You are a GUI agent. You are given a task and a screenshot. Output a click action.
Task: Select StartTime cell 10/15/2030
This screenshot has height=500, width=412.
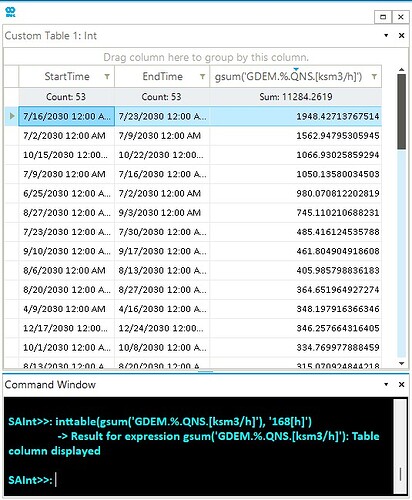coord(67,155)
